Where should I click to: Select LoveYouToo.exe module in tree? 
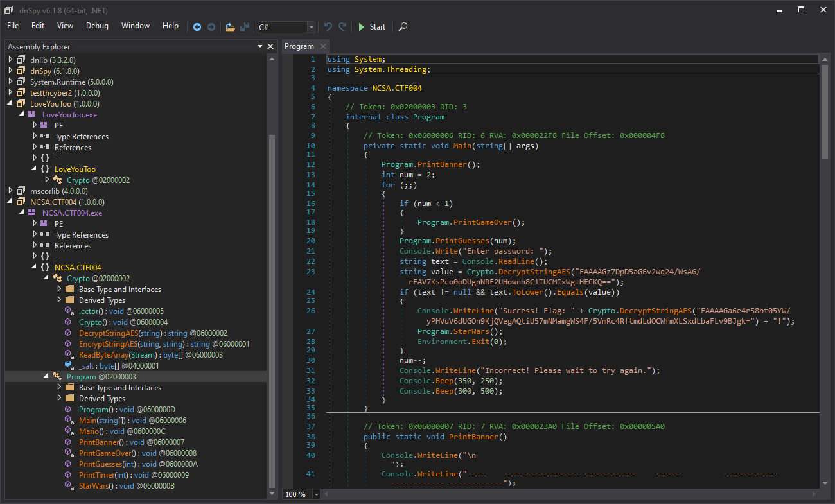pyautogui.click(x=69, y=114)
